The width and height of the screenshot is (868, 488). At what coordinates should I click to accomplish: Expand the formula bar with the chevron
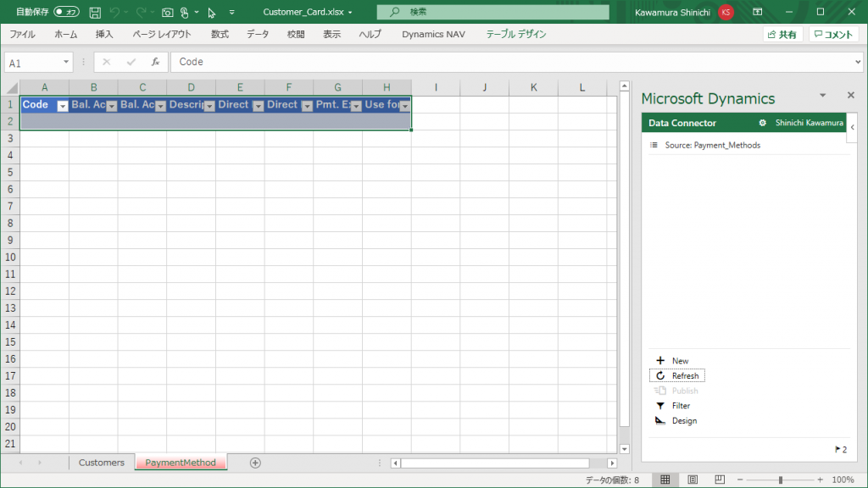pyautogui.click(x=858, y=62)
